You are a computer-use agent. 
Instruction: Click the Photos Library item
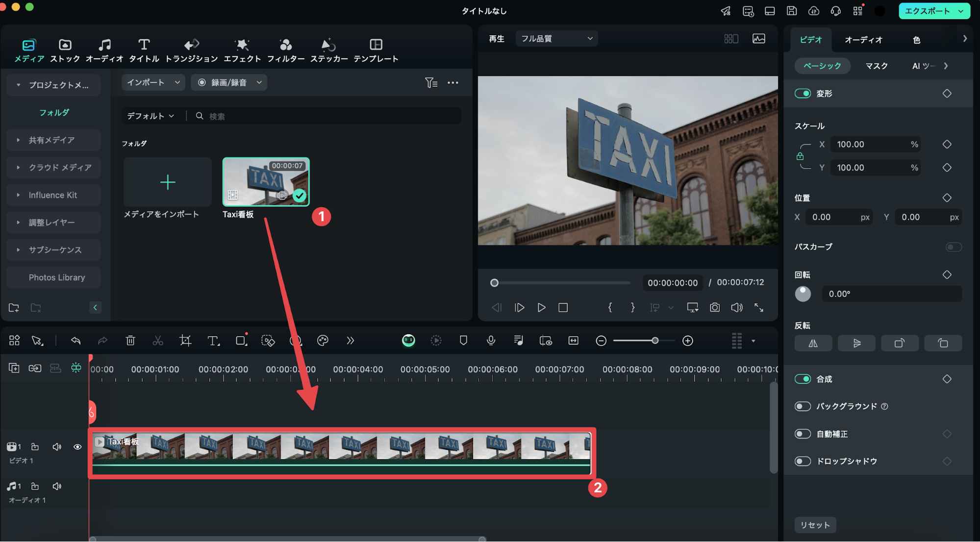click(x=53, y=277)
